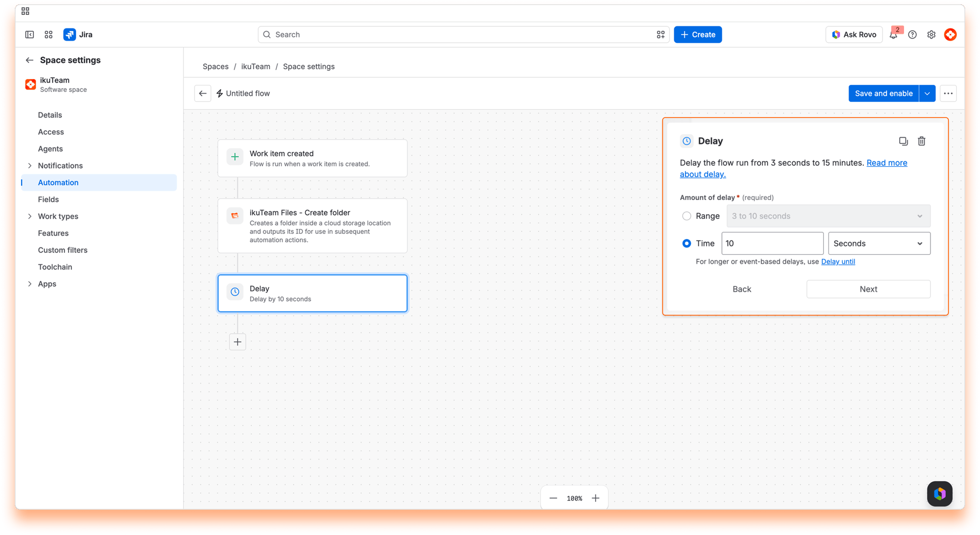Select the Range radio option
980x535 pixels.
pos(686,216)
